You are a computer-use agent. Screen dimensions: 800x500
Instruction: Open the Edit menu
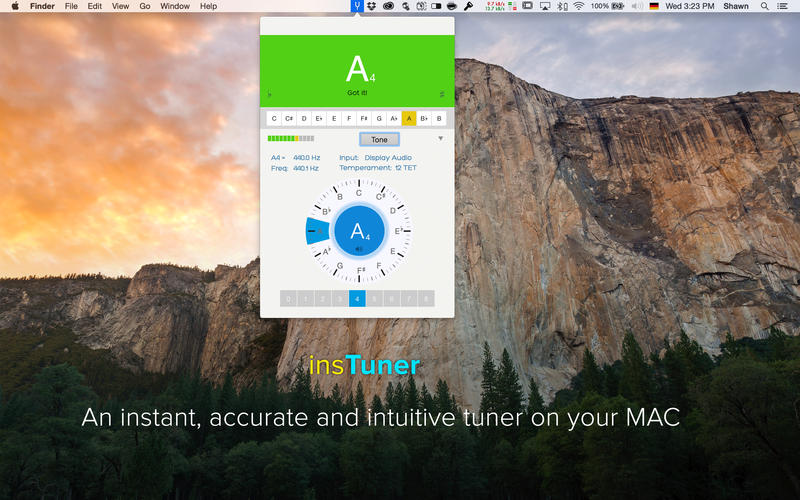(x=94, y=6)
